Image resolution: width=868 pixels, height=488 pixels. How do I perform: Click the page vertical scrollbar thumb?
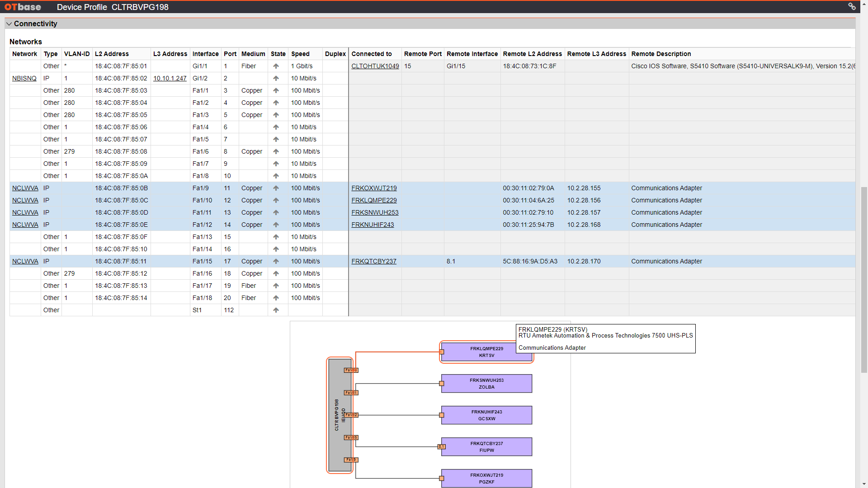click(x=864, y=280)
